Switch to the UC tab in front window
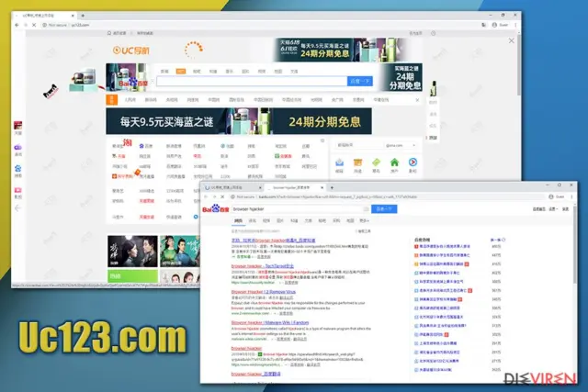 coord(232,187)
